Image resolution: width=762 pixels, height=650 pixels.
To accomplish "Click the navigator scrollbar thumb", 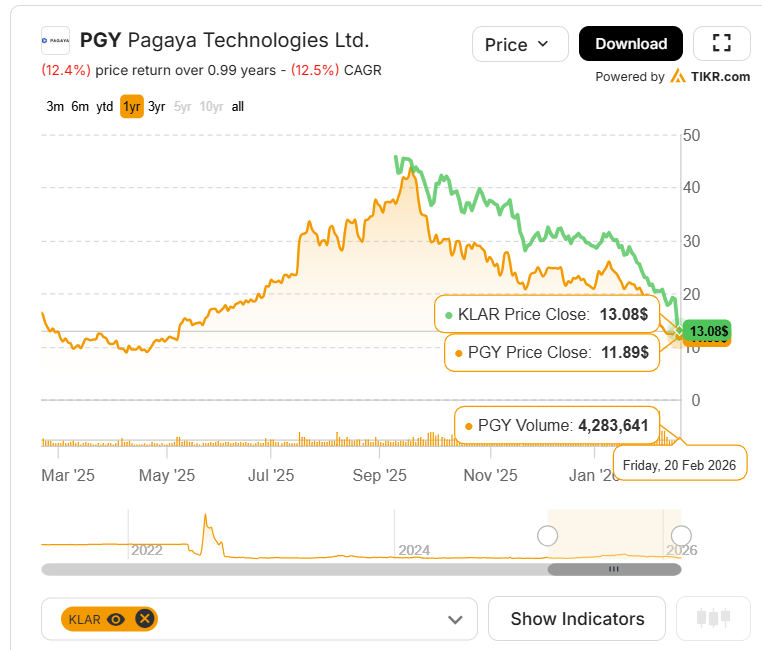I will pyautogui.click(x=614, y=569).
